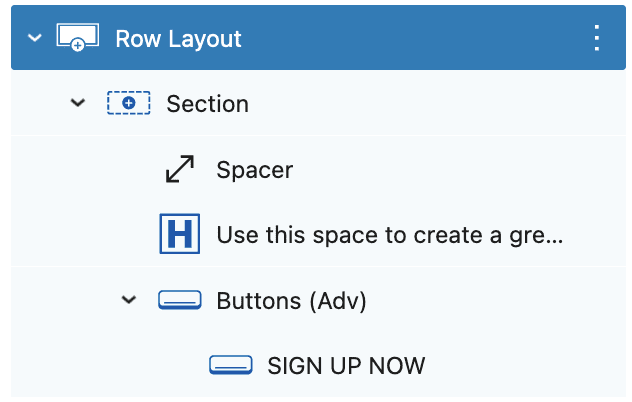Click the Spacer diagonal arrows icon
This screenshot has height=402, width=632.
pos(180,169)
